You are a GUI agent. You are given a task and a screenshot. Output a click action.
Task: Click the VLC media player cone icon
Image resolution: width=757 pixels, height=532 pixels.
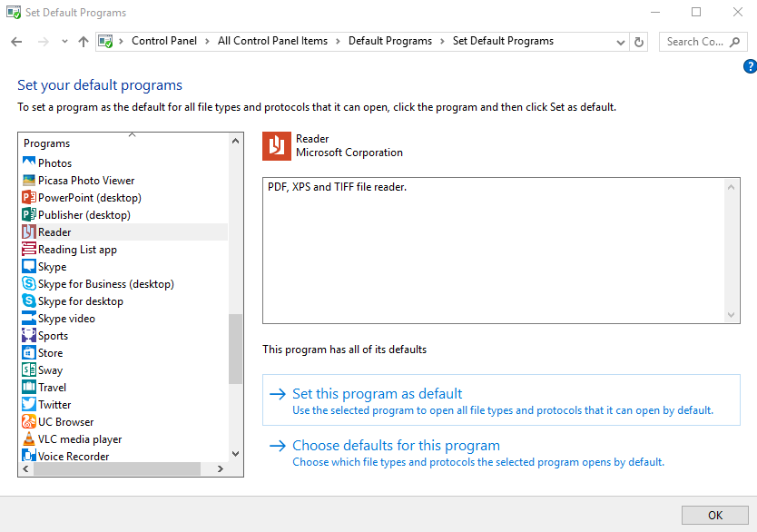[x=29, y=438]
